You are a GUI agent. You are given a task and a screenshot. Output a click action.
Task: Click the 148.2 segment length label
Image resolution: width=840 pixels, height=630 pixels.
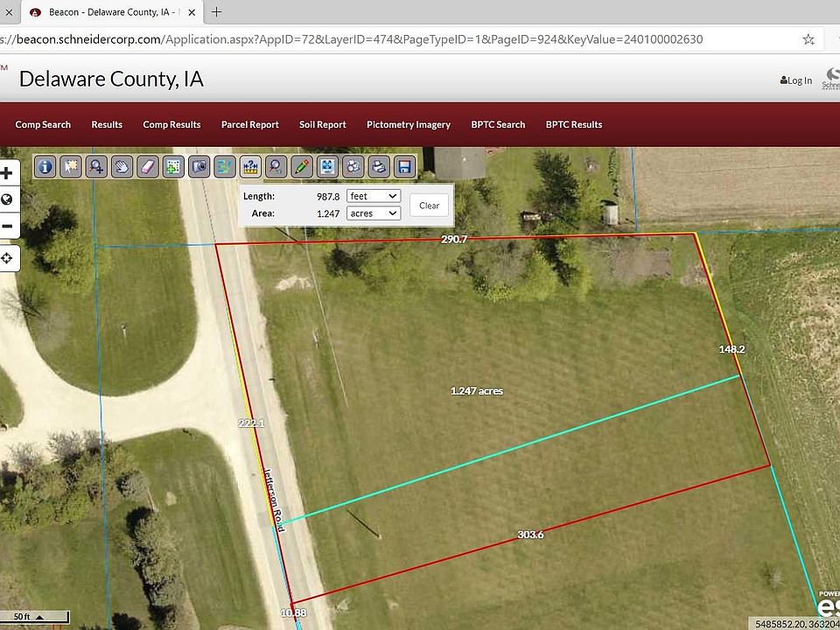731,349
